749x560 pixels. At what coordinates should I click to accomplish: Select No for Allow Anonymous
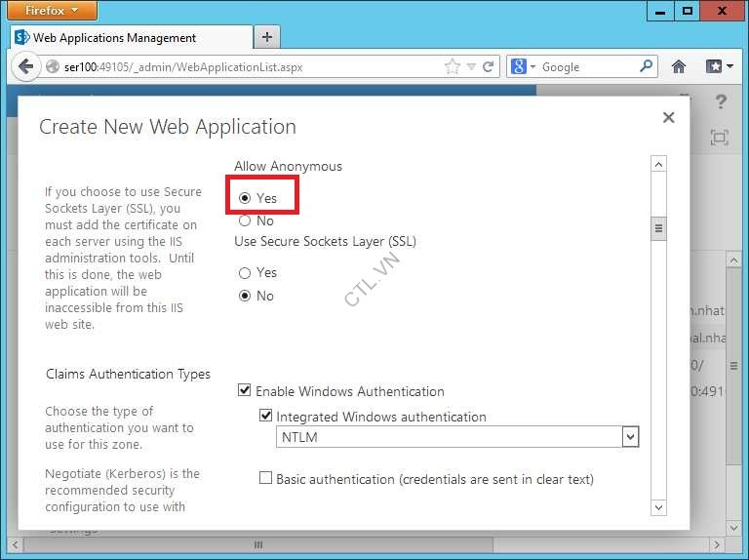coord(245,220)
